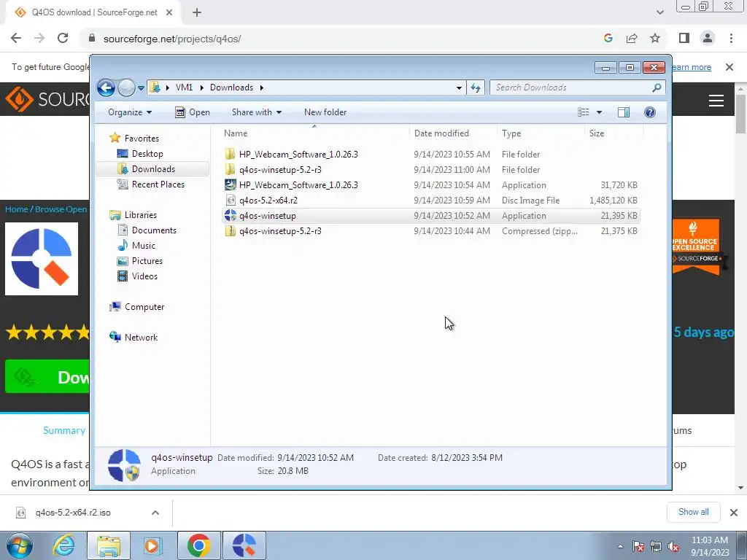Click the refresh button next to address bar
This screenshot has height=560, width=747.
tap(476, 87)
